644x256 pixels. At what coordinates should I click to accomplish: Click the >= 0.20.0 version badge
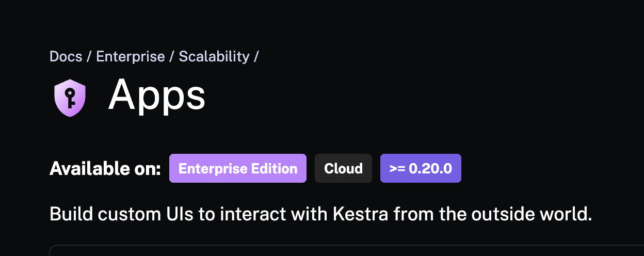click(421, 168)
